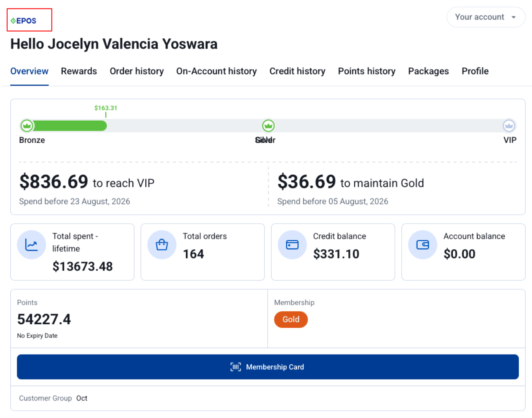
Task: Click the VIP tier crown icon
Action: (x=509, y=126)
